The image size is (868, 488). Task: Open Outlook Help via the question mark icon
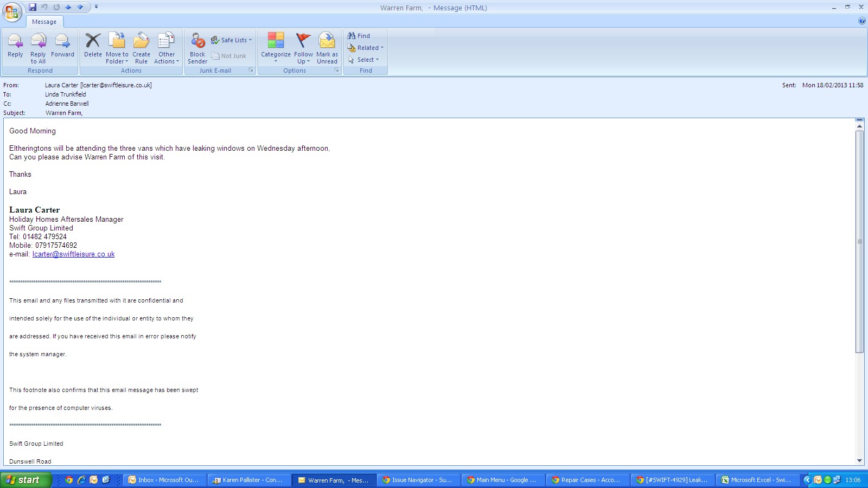pos(862,21)
